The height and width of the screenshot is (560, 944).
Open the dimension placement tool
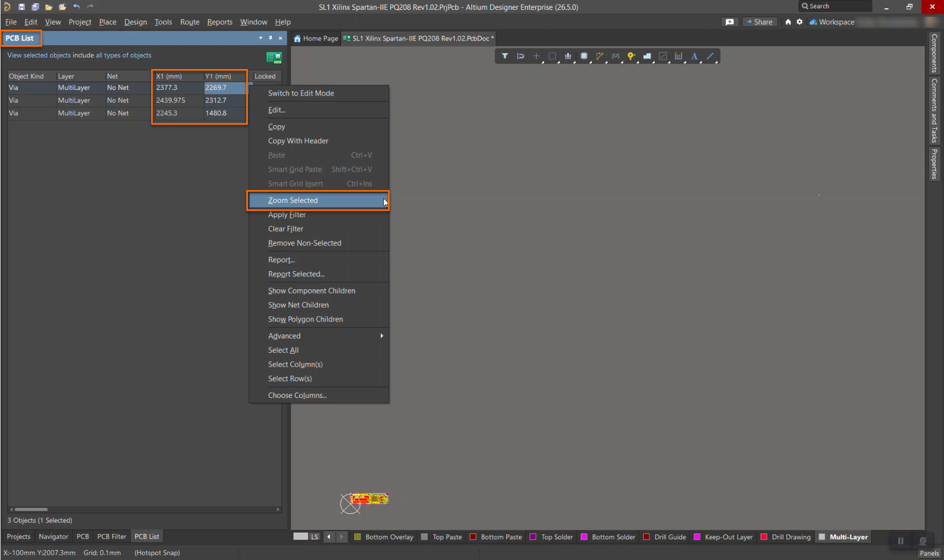coord(679,56)
